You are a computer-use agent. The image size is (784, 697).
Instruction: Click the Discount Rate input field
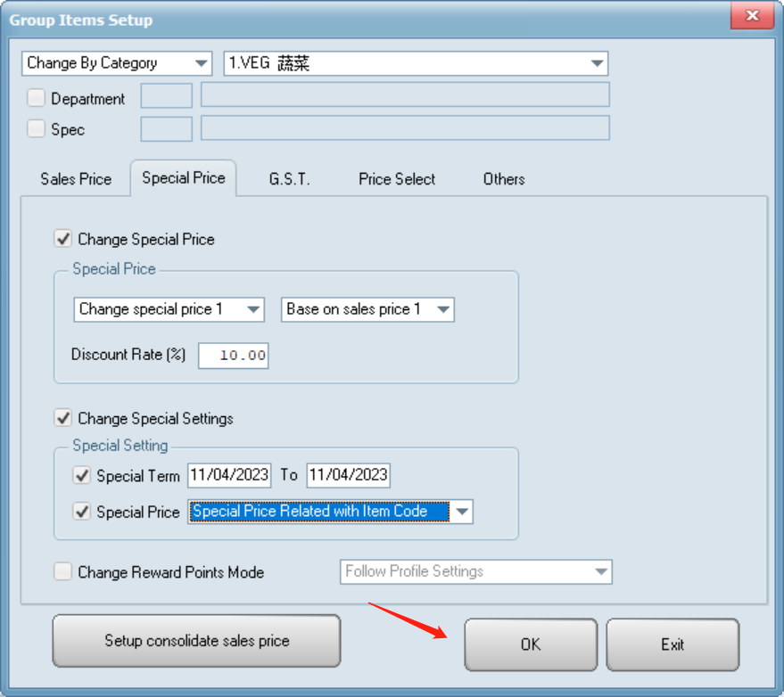[234, 356]
